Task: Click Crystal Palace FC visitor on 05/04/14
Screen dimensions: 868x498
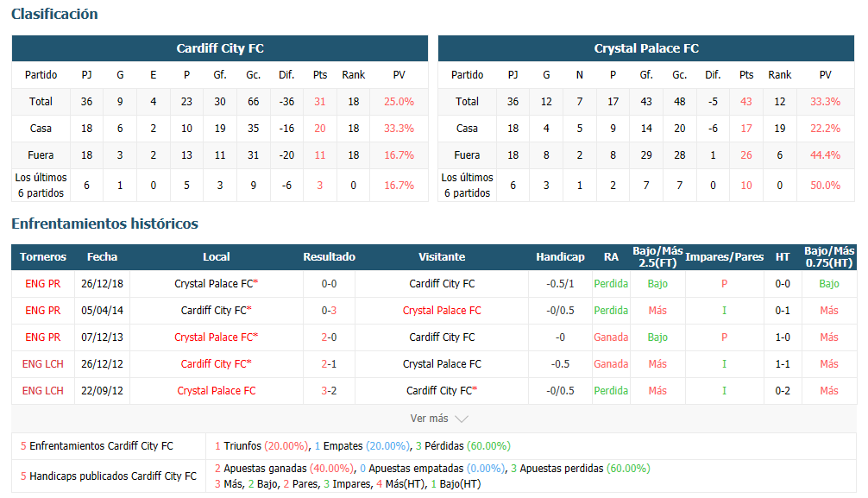Action: click(442, 310)
